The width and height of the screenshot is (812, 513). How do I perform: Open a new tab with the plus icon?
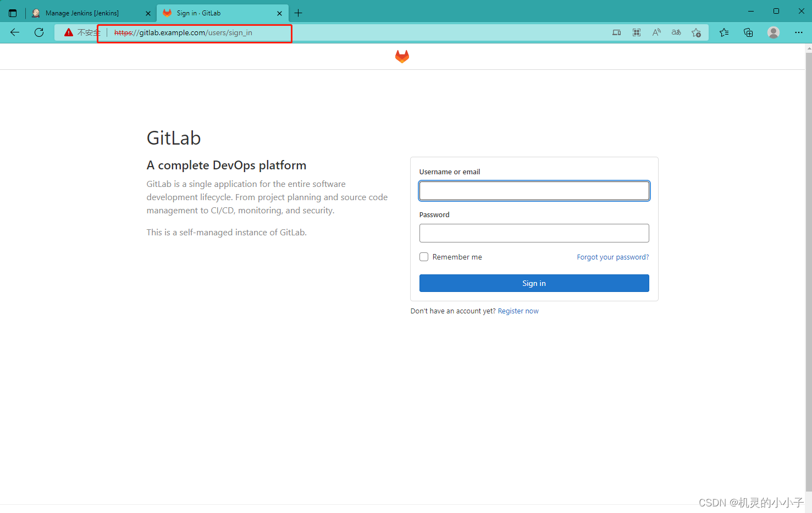tap(299, 13)
